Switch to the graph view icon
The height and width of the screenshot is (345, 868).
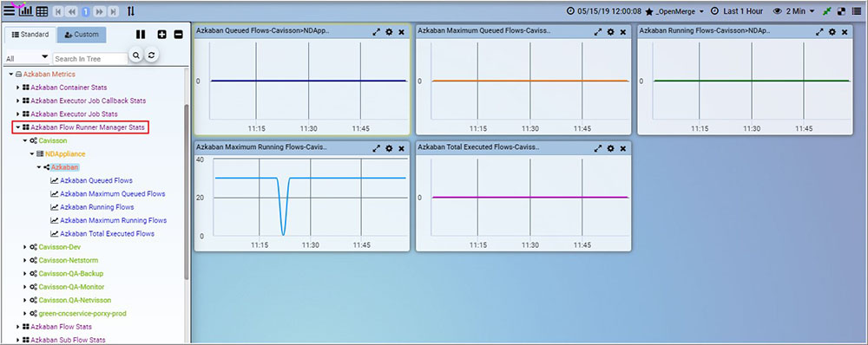[x=25, y=10]
